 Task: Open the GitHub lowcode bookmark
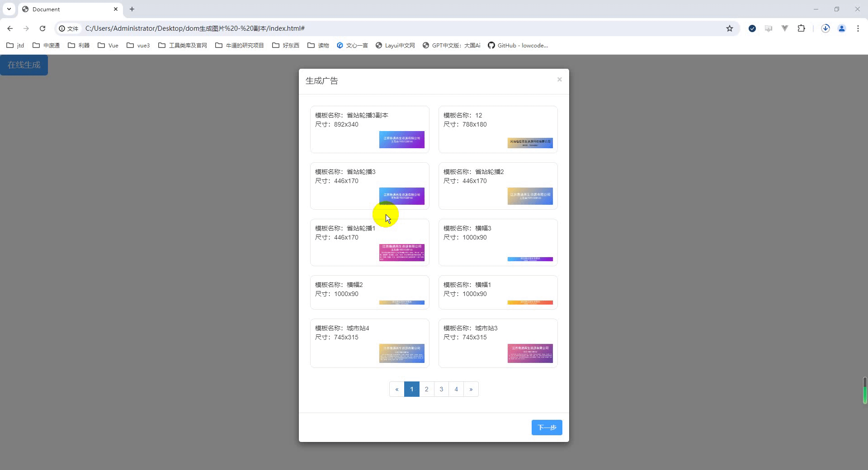tap(518, 45)
